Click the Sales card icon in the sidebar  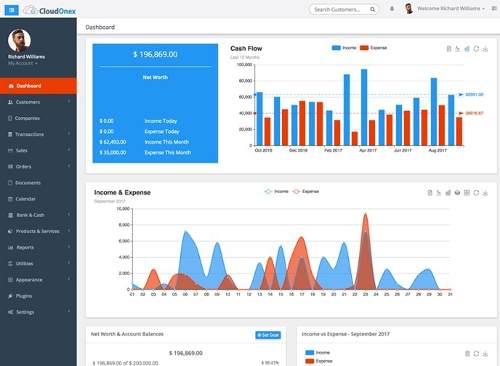click(x=10, y=150)
